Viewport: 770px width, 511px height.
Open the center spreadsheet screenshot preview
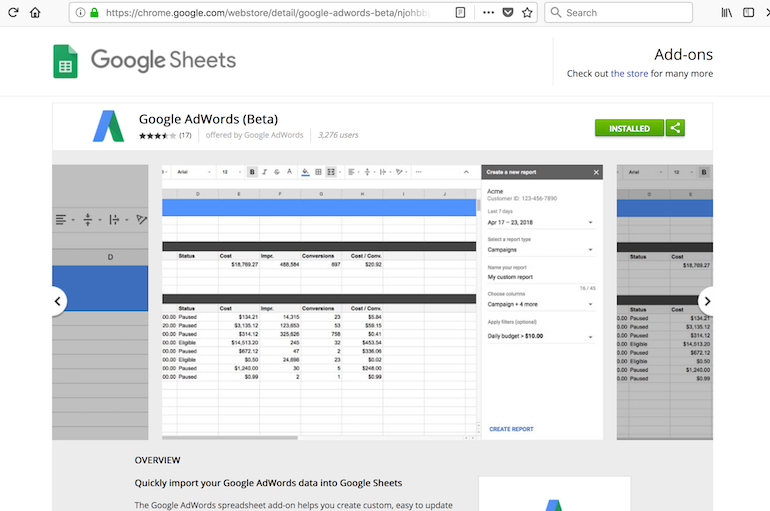(x=383, y=302)
